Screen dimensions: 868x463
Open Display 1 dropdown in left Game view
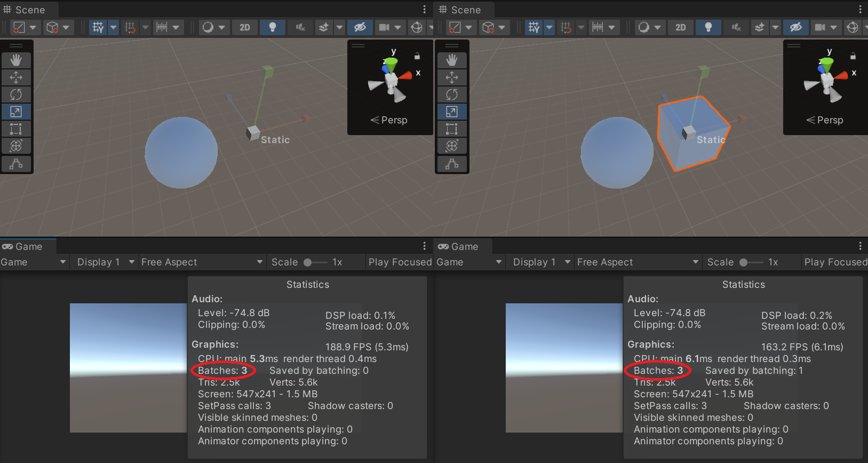point(105,262)
